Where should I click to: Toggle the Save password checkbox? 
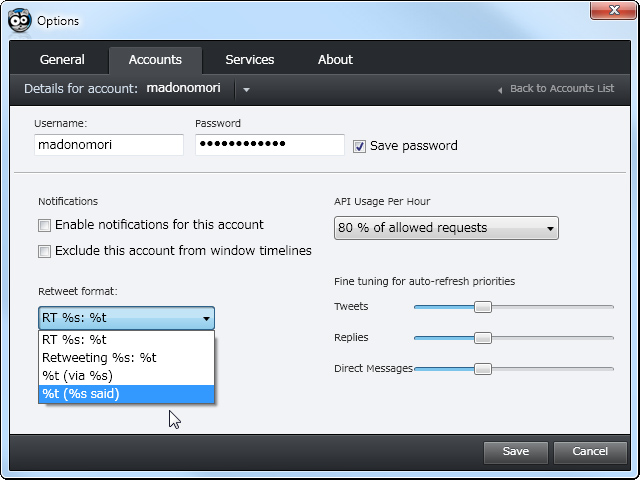pos(359,146)
